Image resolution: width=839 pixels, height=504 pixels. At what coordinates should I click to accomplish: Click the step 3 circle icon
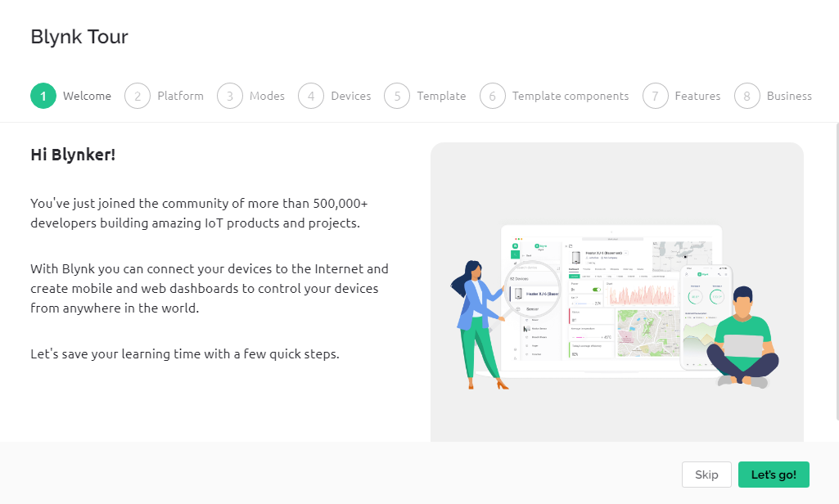[x=230, y=96]
